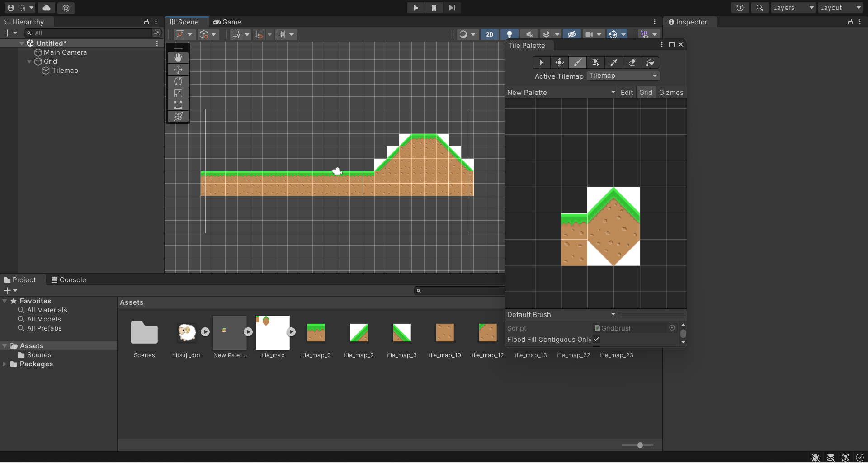The width and height of the screenshot is (868, 463).
Task: Open the Active Tilemap dropdown
Action: pyautogui.click(x=623, y=76)
